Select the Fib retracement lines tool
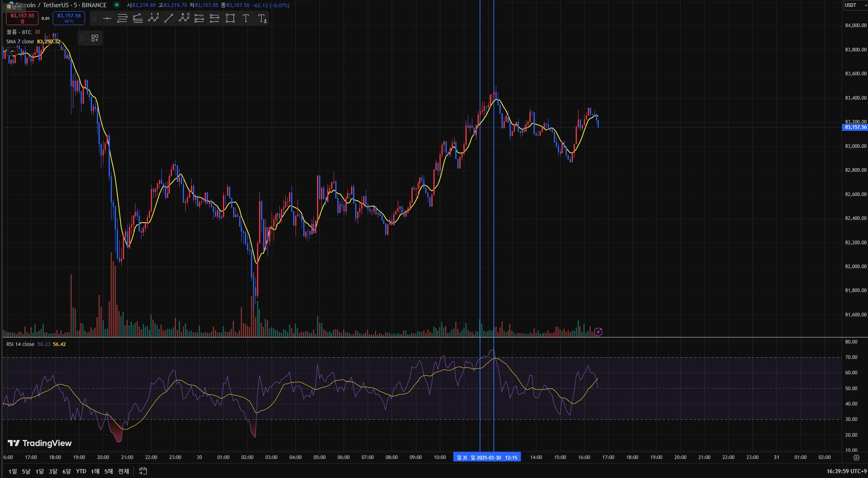The width and height of the screenshot is (868, 478). 122,19
